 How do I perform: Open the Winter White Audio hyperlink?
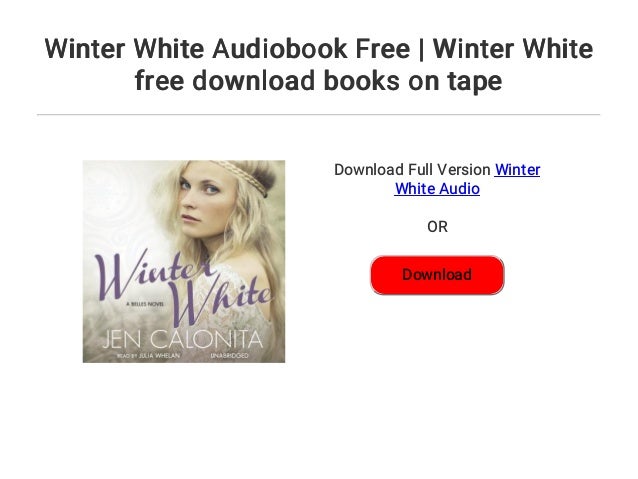tap(467, 179)
